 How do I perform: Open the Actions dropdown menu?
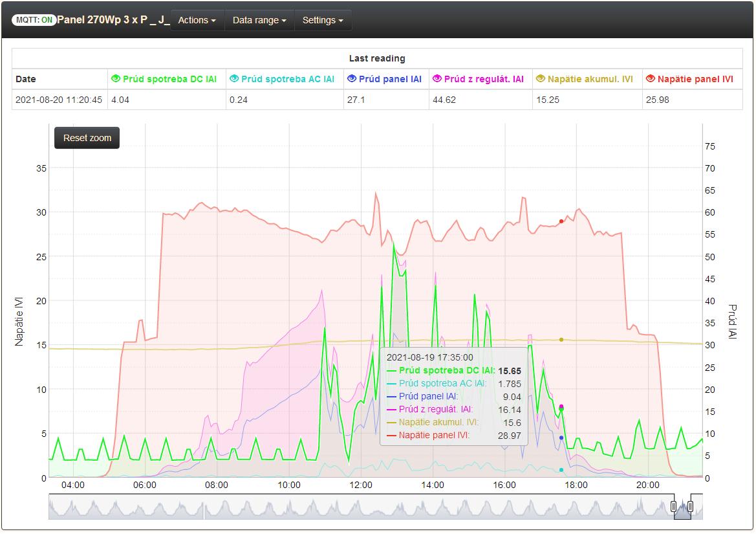click(x=197, y=20)
